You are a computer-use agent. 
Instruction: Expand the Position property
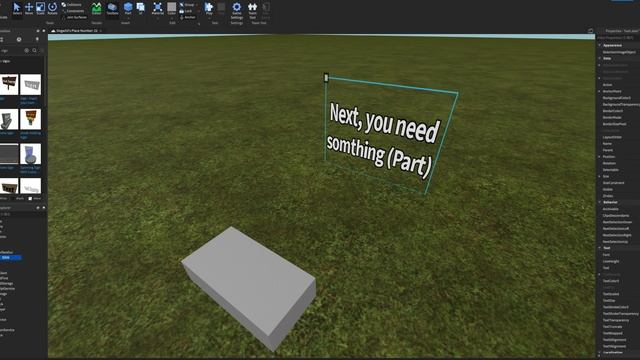tap(600, 157)
